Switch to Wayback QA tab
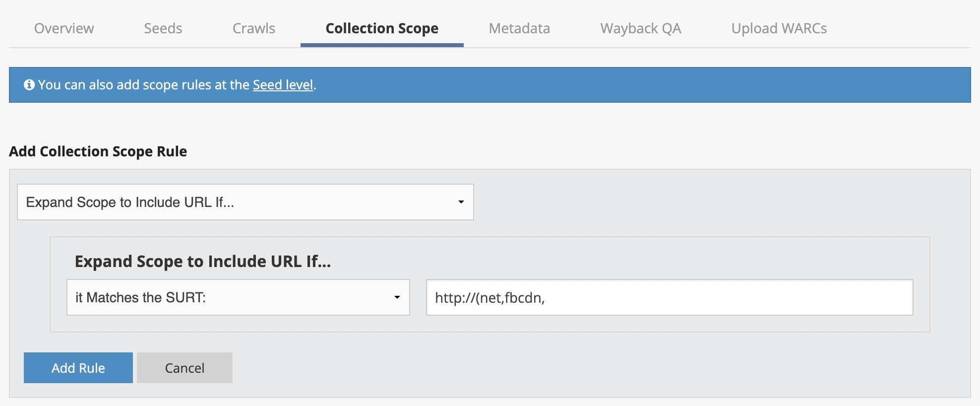 pos(641,28)
